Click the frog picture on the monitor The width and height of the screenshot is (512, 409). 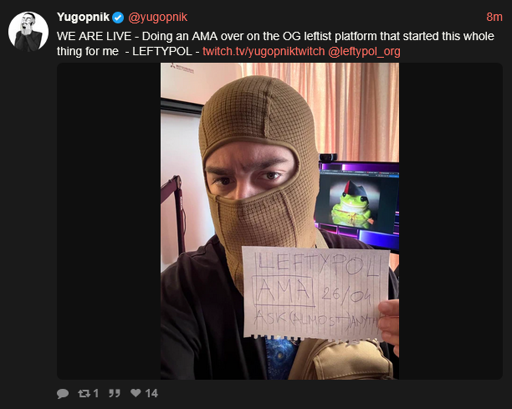pyautogui.click(x=353, y=204)
